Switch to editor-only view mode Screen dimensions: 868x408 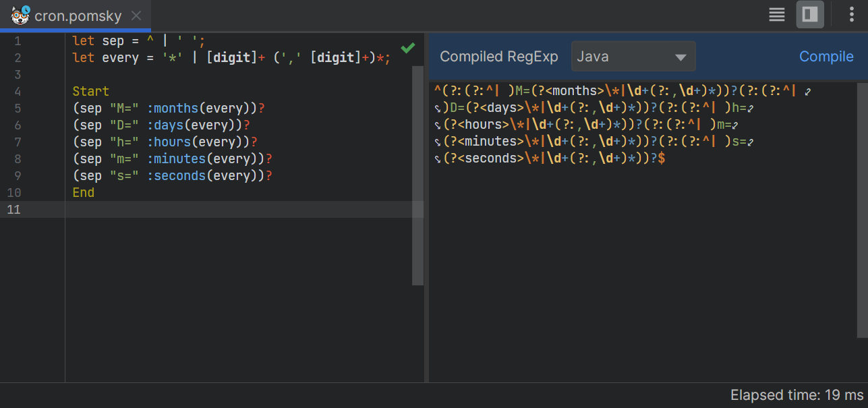pos(777,15)
